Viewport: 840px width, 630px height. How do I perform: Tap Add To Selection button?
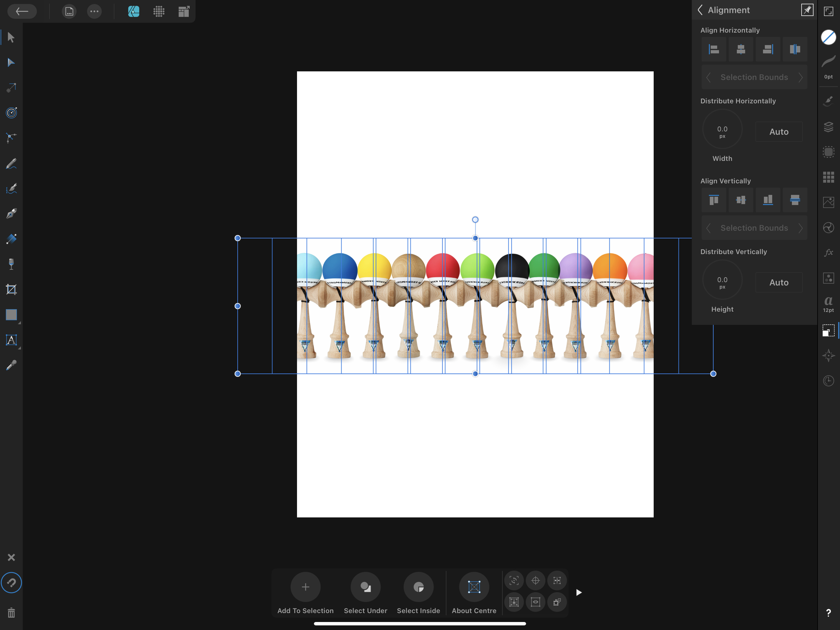pyautogui.click(x=305, y=593)
